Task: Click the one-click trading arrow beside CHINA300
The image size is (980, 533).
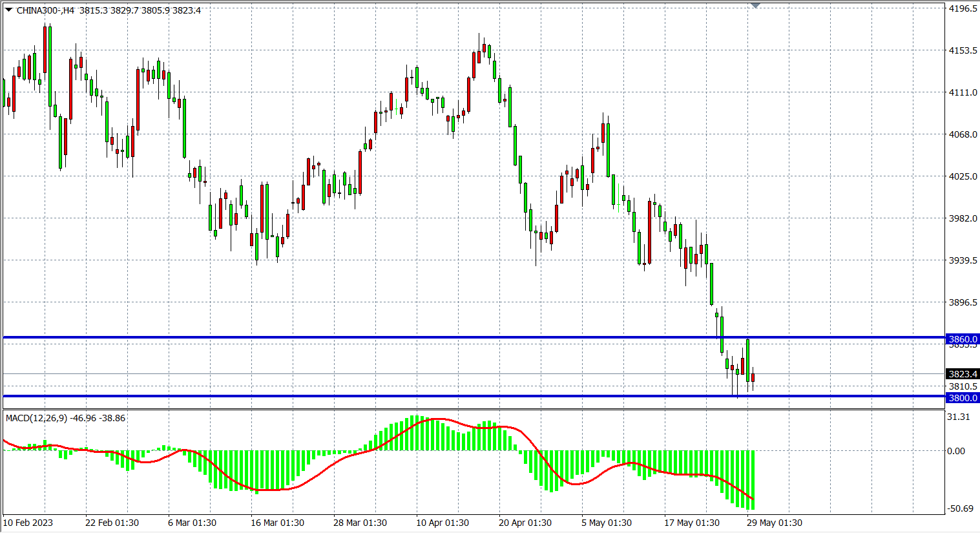Action: [8, 10]
